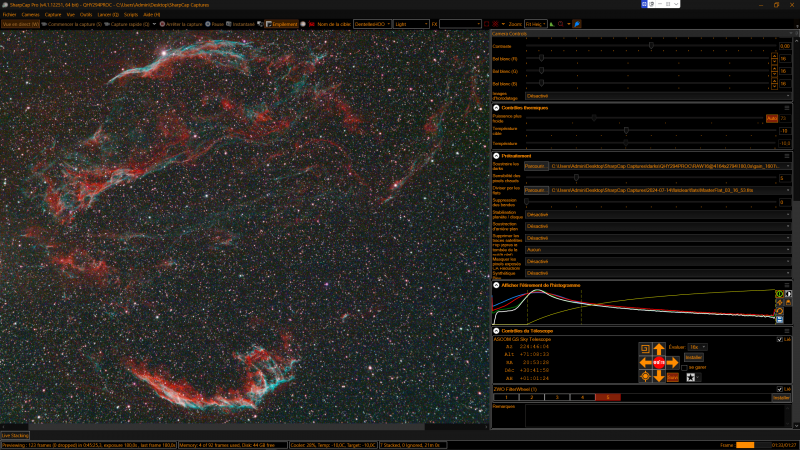
Task: Open the Caméras menu
Action: (30, 15)
